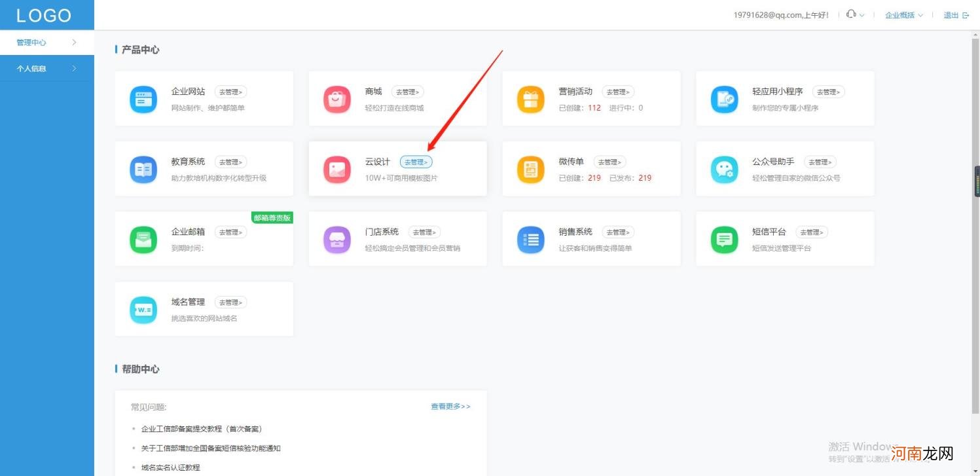Click the 10W+可商用模板图片 description

(x=401, y=178)
